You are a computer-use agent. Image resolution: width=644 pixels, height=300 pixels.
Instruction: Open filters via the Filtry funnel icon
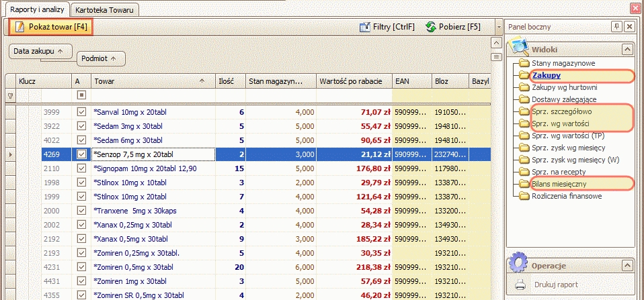pos(365,27)
